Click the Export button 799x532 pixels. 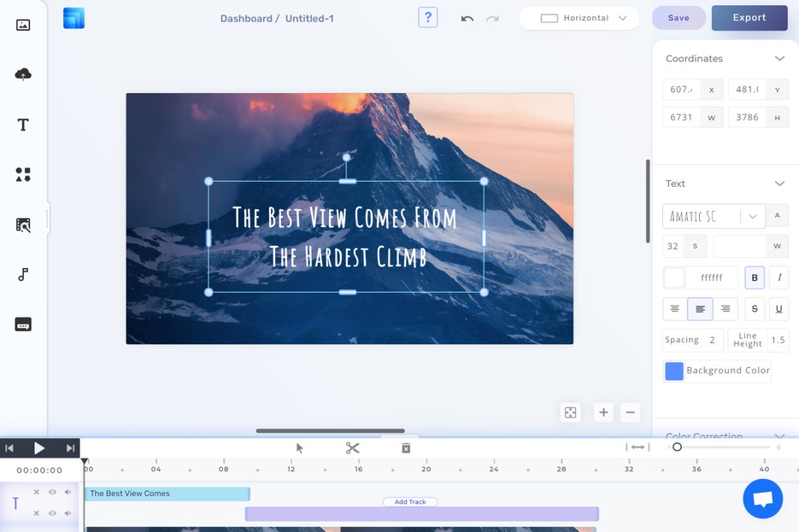tap(749, 17)
